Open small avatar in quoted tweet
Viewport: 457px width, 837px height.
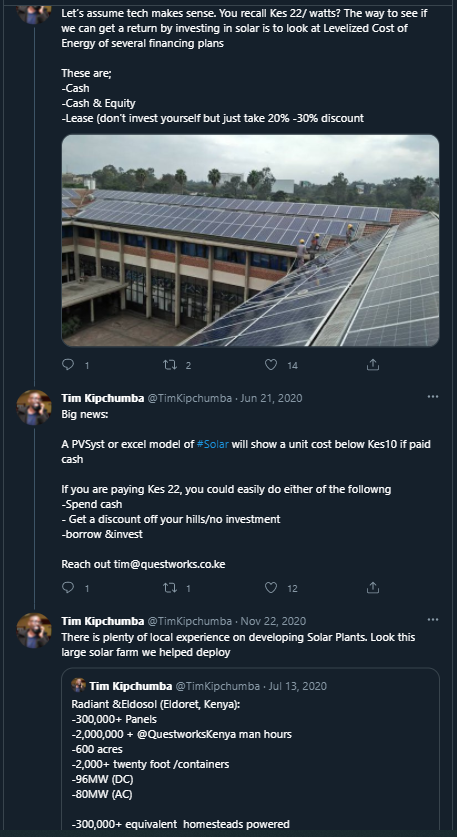[78, 685]
